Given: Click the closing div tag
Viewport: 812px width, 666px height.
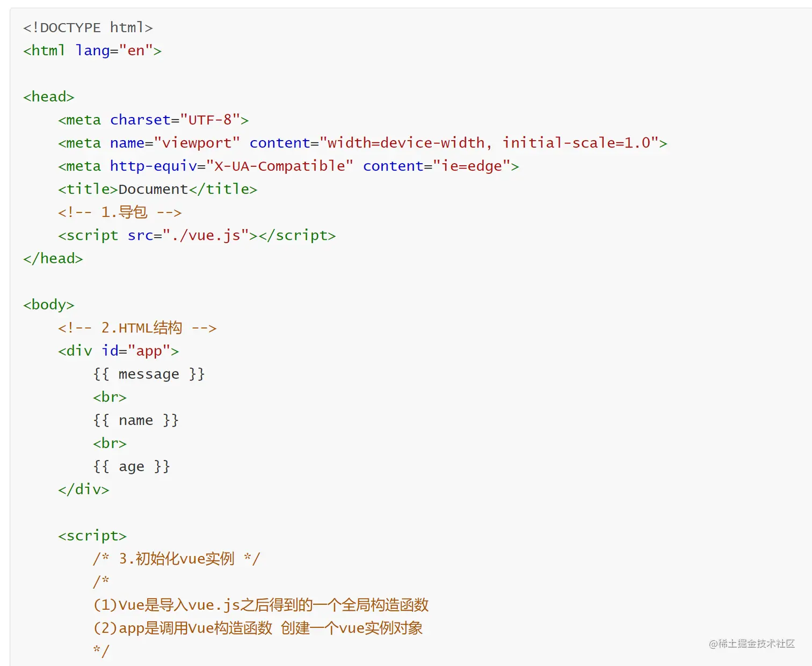Looking at the screenshot, I should [83, 489].
